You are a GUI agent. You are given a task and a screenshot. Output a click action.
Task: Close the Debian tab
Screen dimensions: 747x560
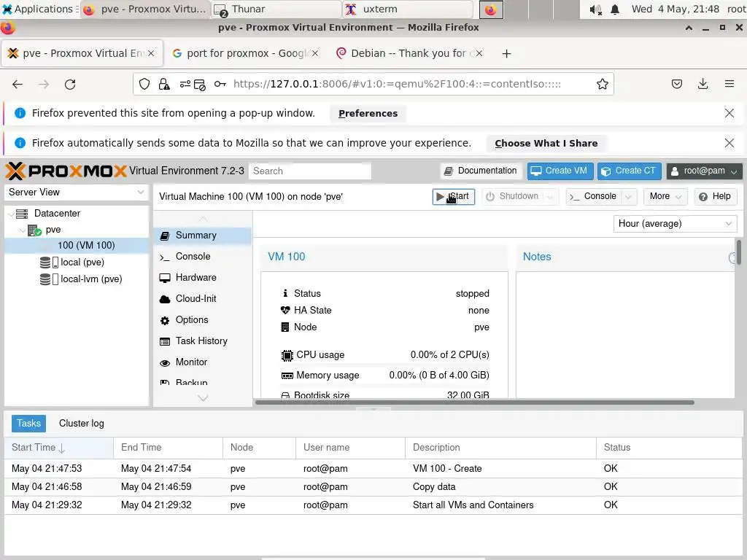coord(479,53)
